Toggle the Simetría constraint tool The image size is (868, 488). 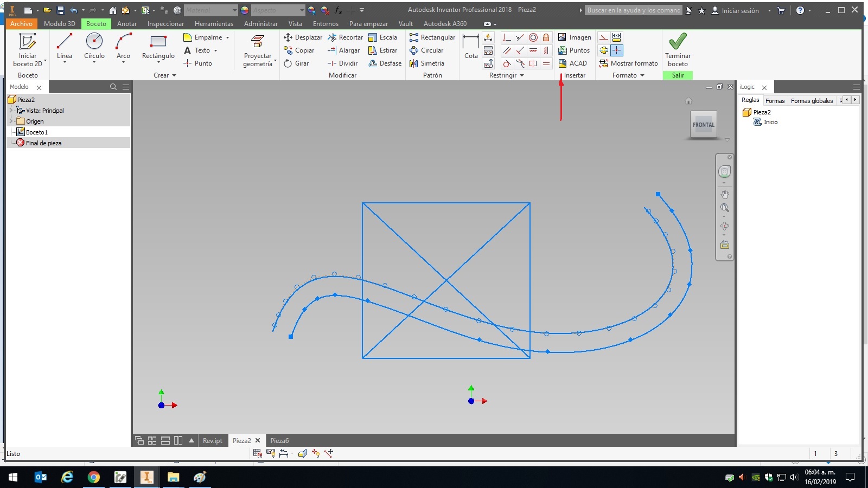534,63
